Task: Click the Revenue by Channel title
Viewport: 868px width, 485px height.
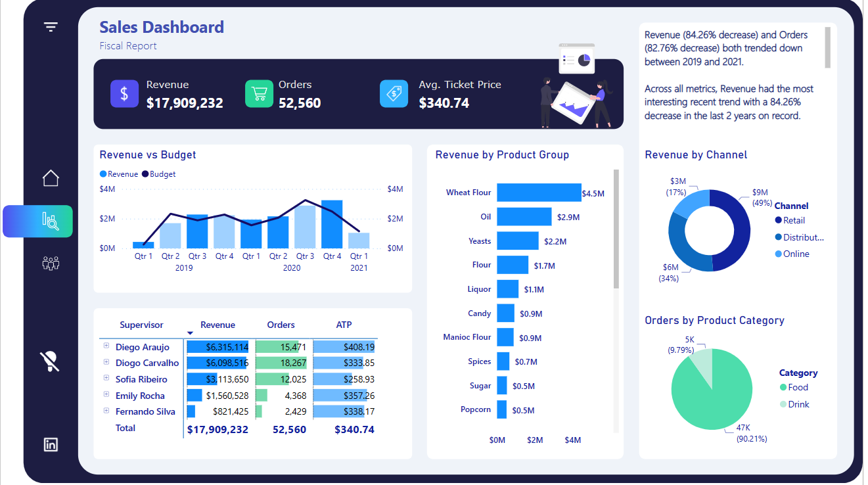Action: 696,155
